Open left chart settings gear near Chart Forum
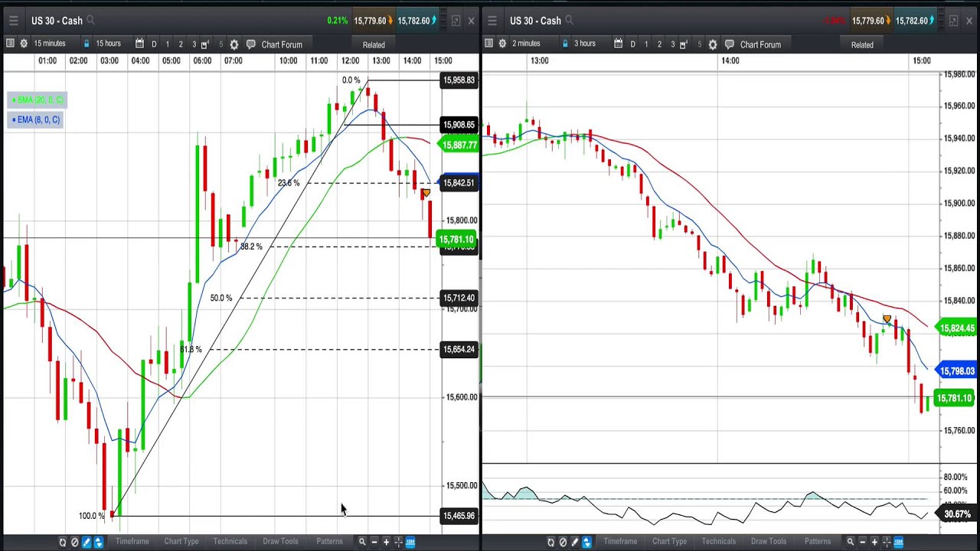Screen dimensions: 980x551 234,44
